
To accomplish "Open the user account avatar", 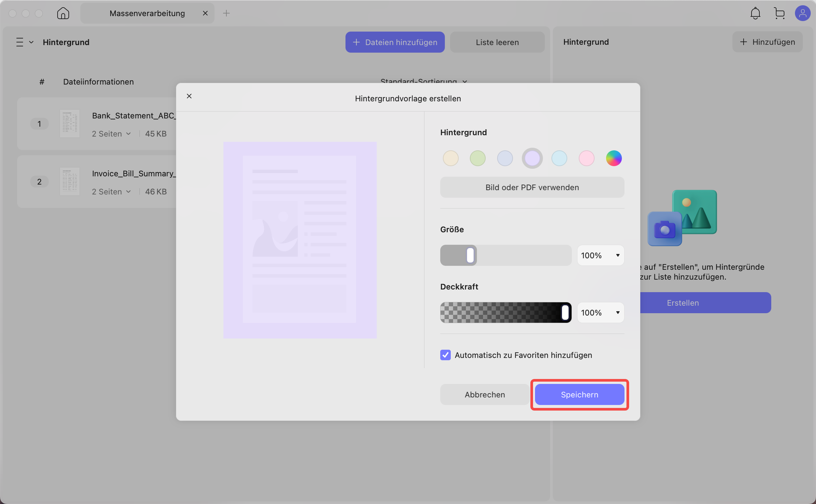I will coord(802,13).
